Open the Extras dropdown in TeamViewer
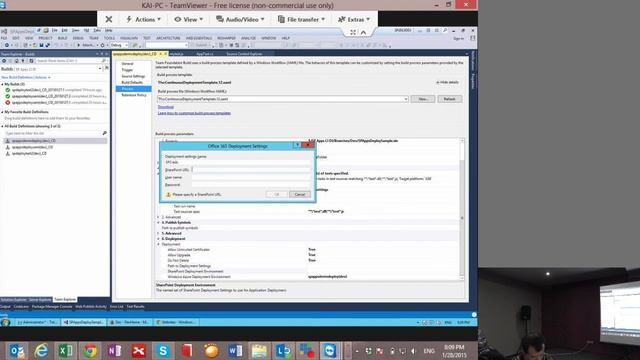The height and width of the screenshot is (360, 640). tap(354, 19)
